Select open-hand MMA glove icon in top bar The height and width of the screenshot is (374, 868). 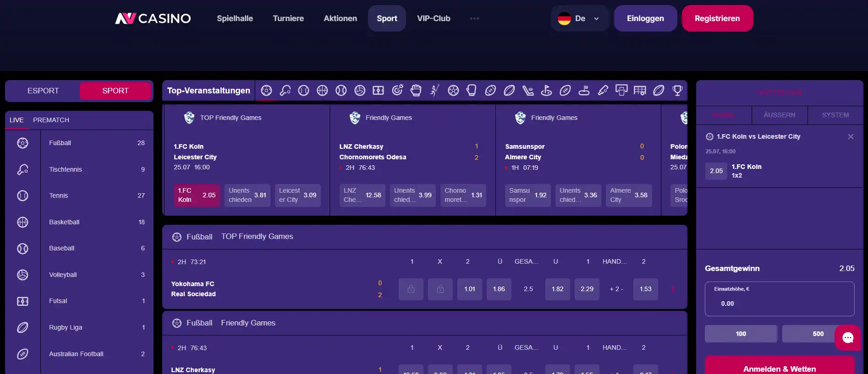[416, 90]
